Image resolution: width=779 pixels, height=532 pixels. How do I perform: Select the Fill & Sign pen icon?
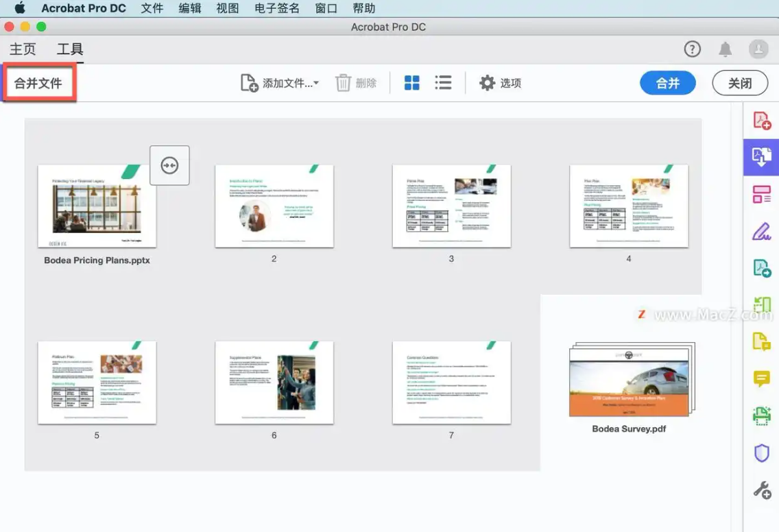coord(761,231)
